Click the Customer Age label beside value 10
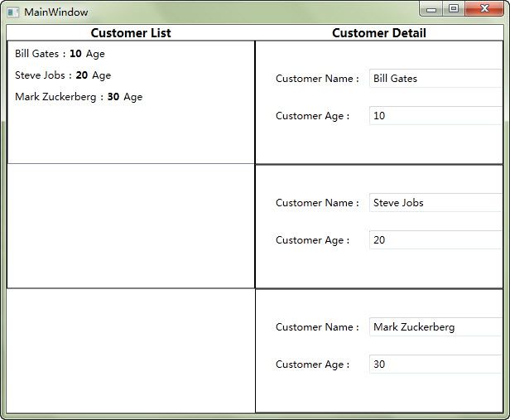Viewport: 510px width, 420px height. (313, 116)
